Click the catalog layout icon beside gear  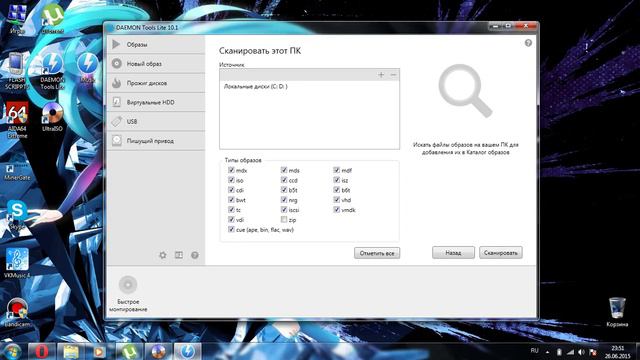pyautogui.click(x=179, y=255)
